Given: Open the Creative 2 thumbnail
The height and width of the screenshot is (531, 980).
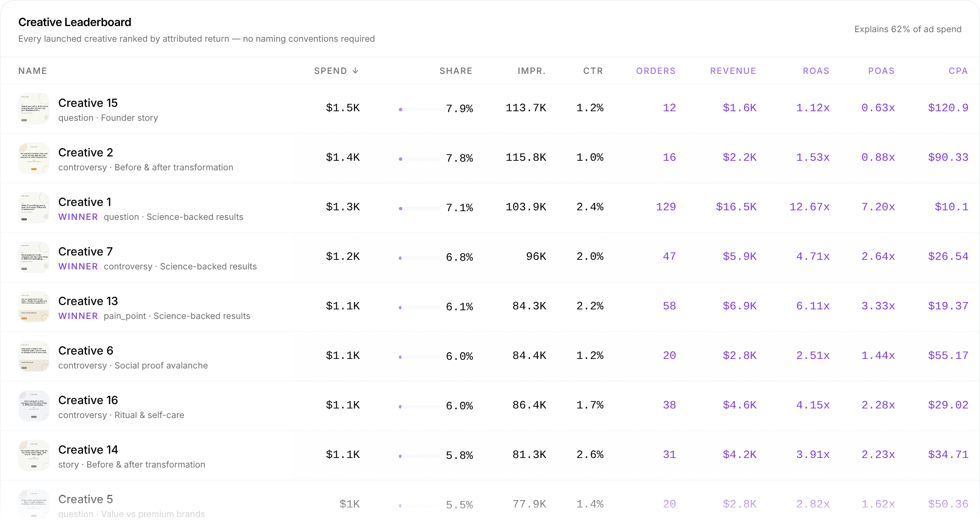Looking at the screenshot, I should pyautogui.click(x=34, y=158).
